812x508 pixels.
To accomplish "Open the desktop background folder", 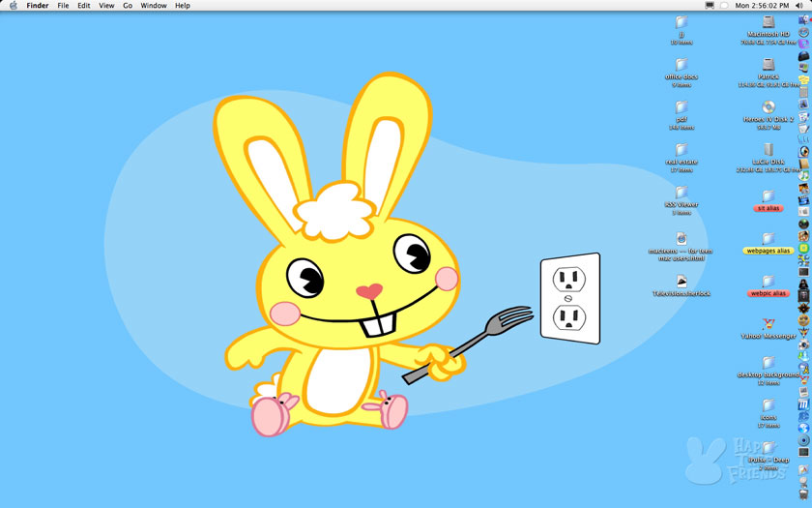I will (x=768, y=362).
